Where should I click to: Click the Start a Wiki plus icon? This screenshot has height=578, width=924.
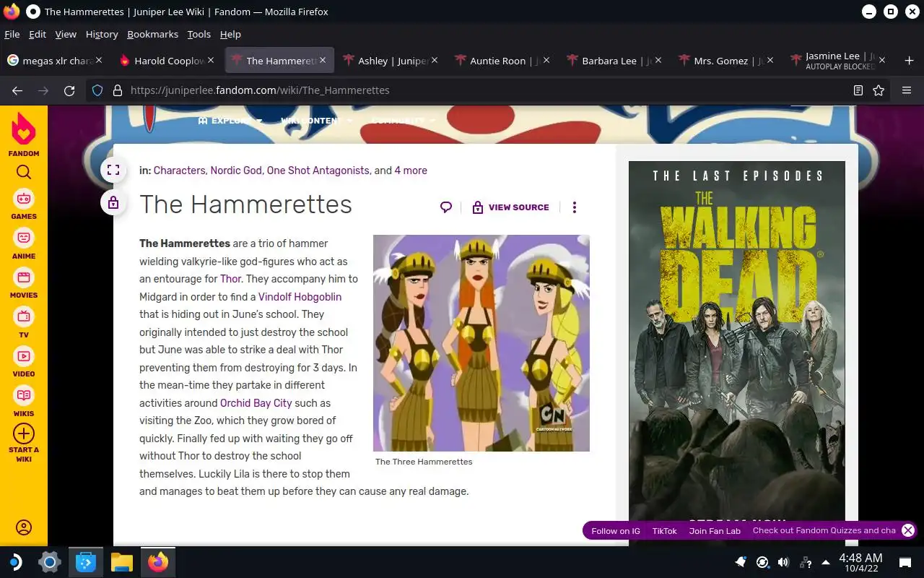click(x=24, y=433)
